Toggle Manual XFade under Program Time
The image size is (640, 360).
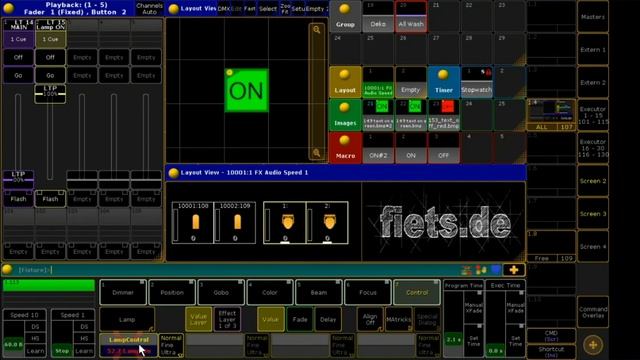(x=473, y=307)
